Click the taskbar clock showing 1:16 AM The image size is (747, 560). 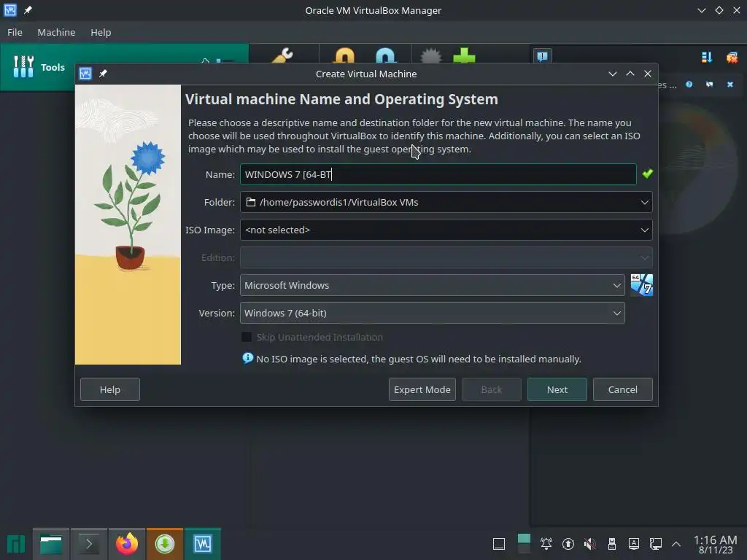[715, 544]
